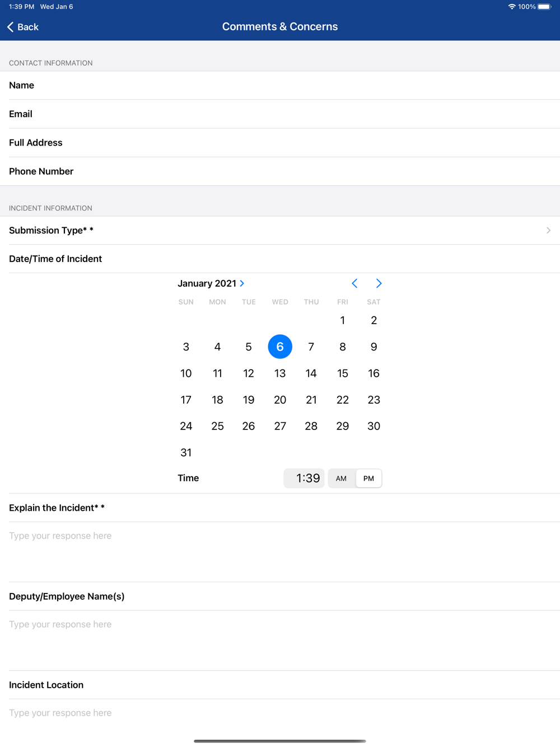Set incident date to January 25
The width and height of the screenshot is (560, 747).
217,426
